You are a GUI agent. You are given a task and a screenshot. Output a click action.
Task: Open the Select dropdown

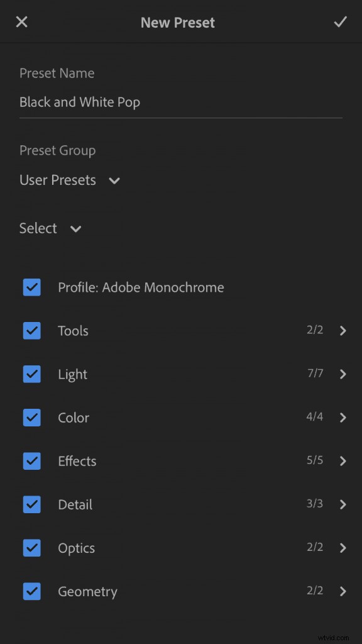[50, 228]
